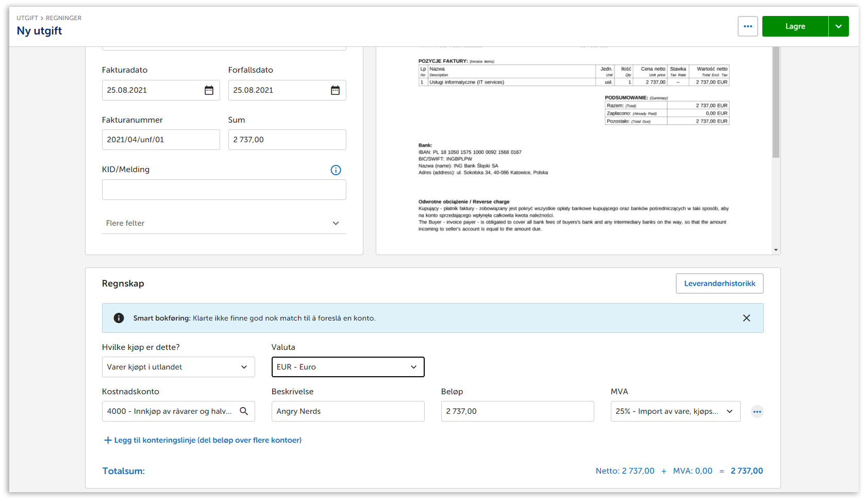868x503 pixels.
Task: Click the plus icon to add konteringslinje
Action: tap(108, 440)
